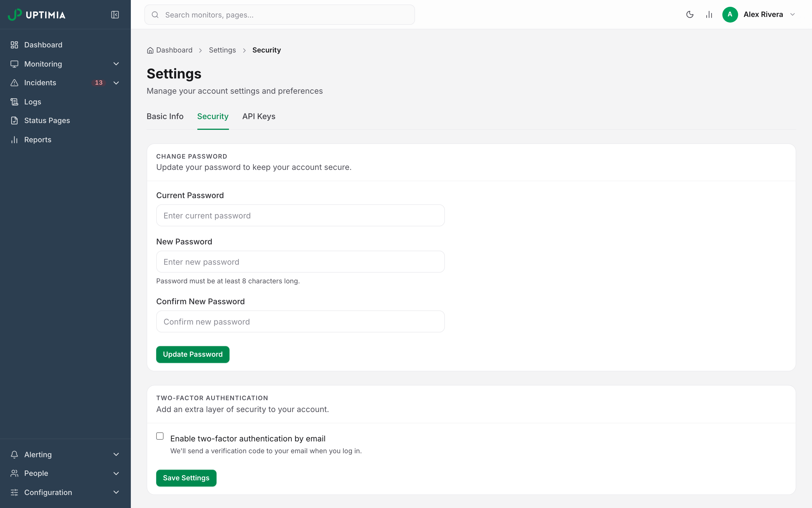Screen dimensions: 812x508
Task: Focus the Confirm New Password field
Action: 300,321
